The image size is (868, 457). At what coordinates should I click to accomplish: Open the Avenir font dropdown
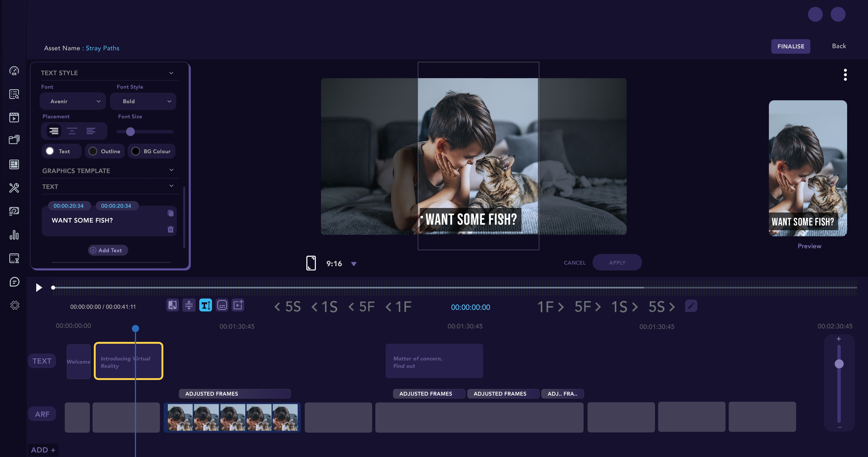73,101
